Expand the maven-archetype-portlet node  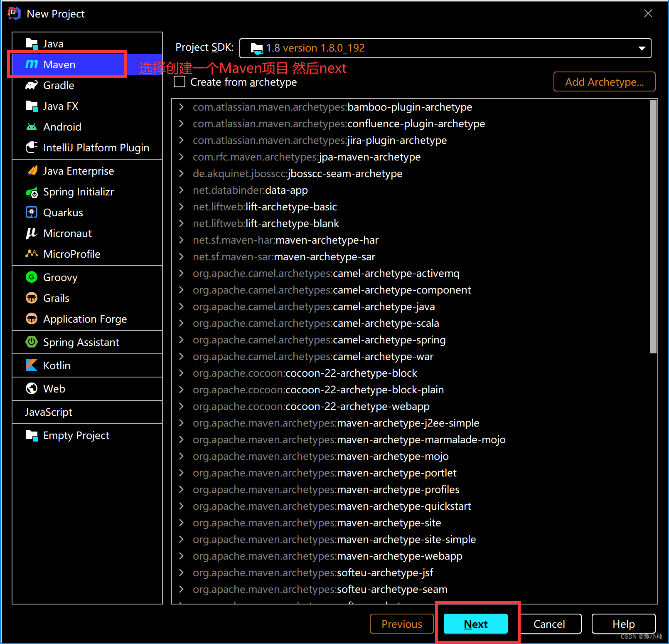click(x=181, y=473)
